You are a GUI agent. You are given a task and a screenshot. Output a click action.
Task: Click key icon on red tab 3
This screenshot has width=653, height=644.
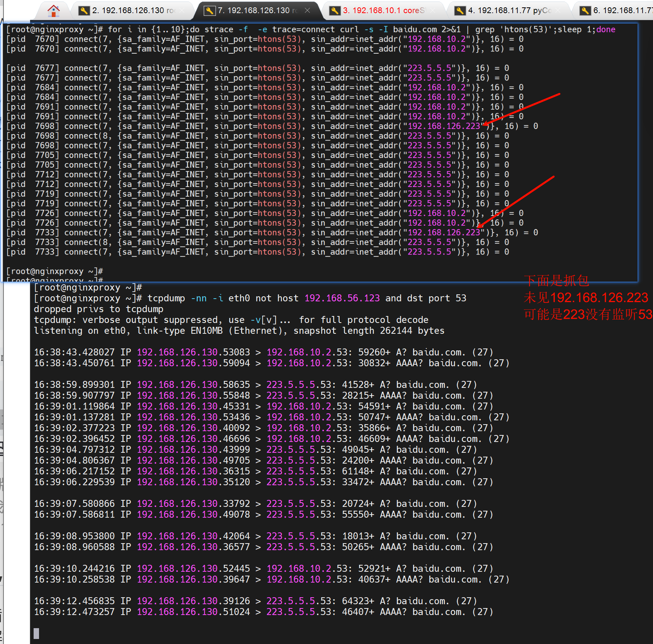click(335, 10)
